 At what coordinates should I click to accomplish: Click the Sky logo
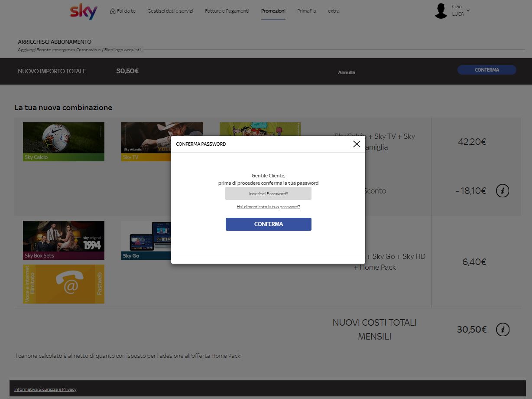click(x=84, y=12)
